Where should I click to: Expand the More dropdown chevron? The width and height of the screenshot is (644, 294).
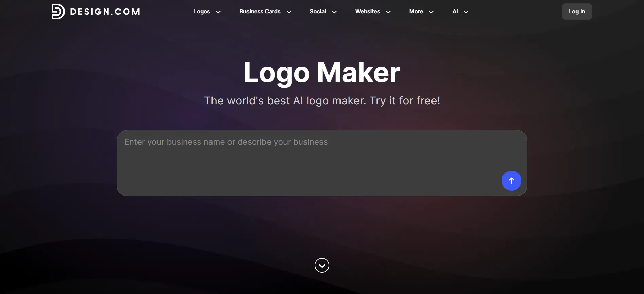tap(431, 12)
